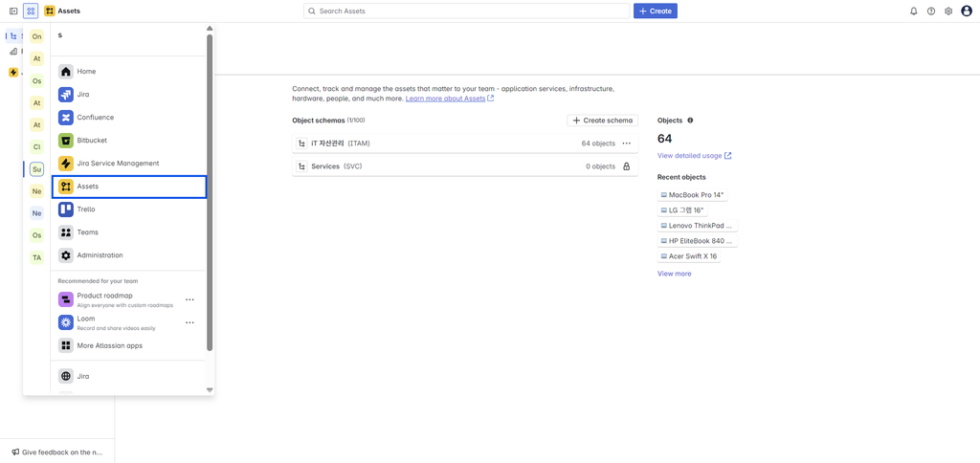
Task: Open the Services (SVC) schema
Action: (465, 166)
